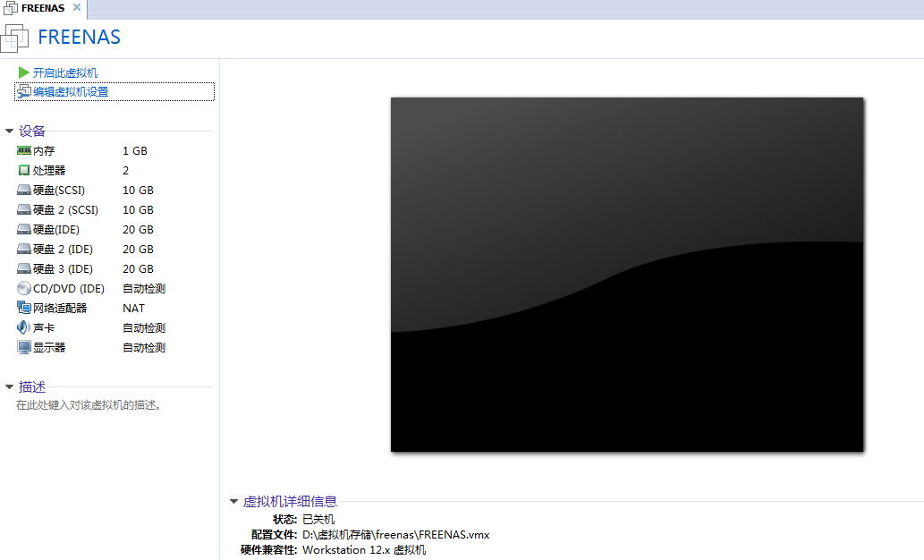Click the processor (处理器) chip icon
The height and width of the screenshot is (560, 924).
pos(24,170)
